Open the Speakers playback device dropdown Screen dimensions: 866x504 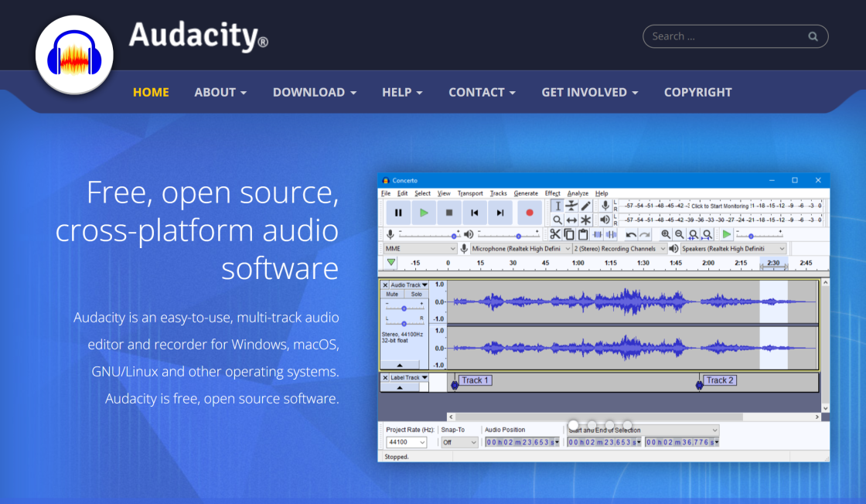pyautogui.click(x=734, y=248)
